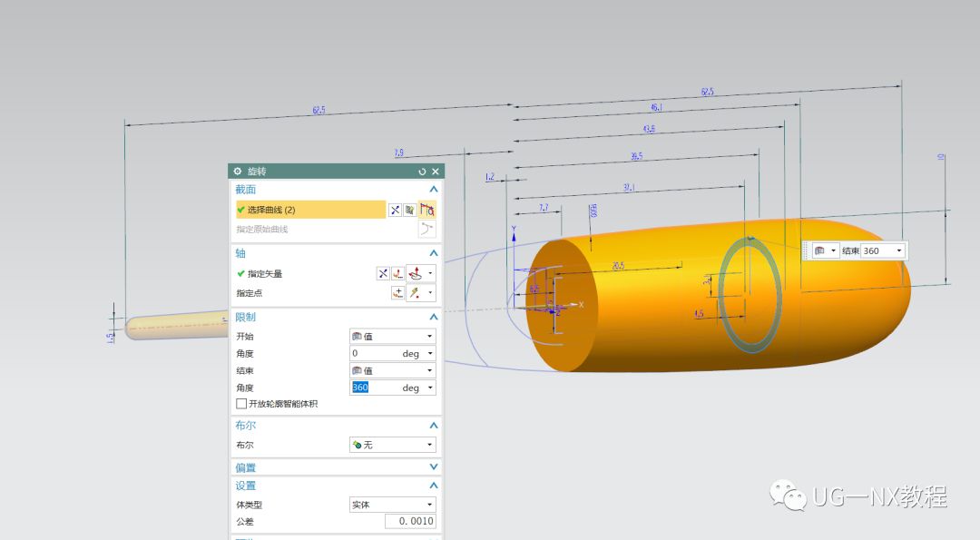This screenshot has height=540, width=980.
Task: Open the 开始 limit type dropdown
Action: [x=393, y=336]
